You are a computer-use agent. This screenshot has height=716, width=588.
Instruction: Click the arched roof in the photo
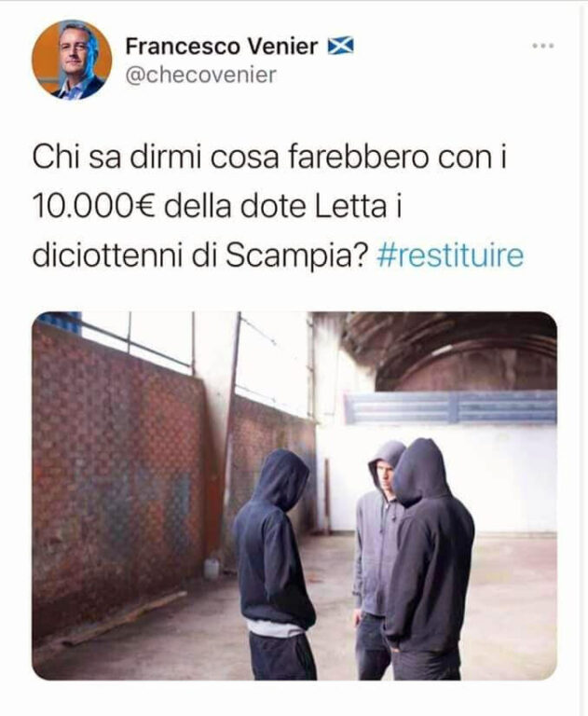pyautogui.click(x=452, y=350)
